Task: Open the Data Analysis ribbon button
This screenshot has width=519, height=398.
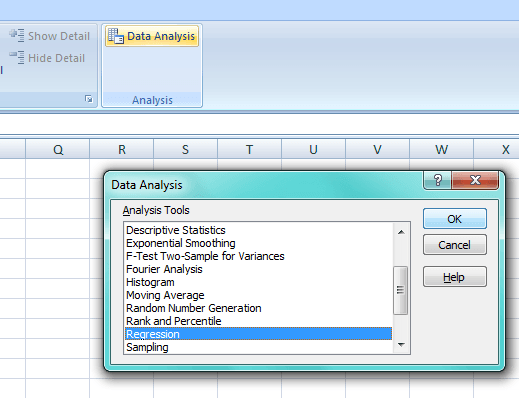Action: (152, 36)
